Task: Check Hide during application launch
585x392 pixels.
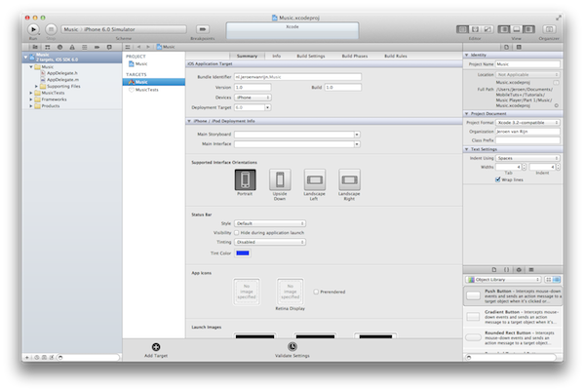Action: pos(237,233)
